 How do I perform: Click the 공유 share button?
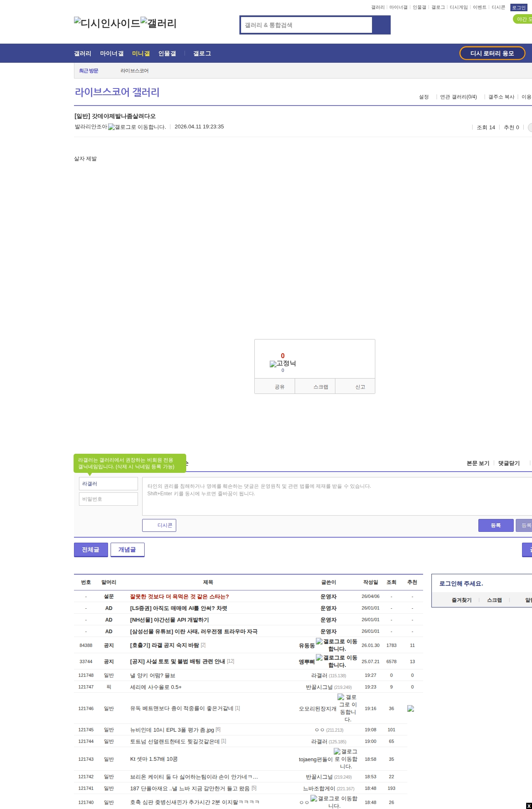click(279, 387)
